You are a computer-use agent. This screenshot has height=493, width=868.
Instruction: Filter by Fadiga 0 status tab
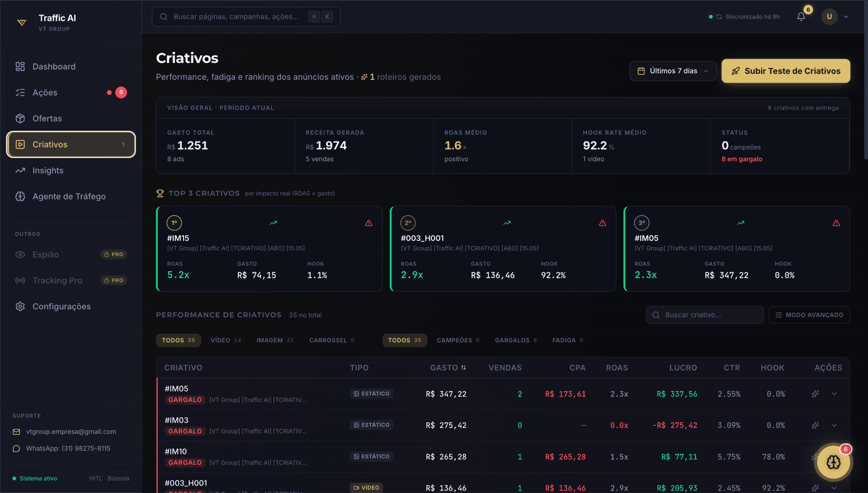(x=567, y=340)
